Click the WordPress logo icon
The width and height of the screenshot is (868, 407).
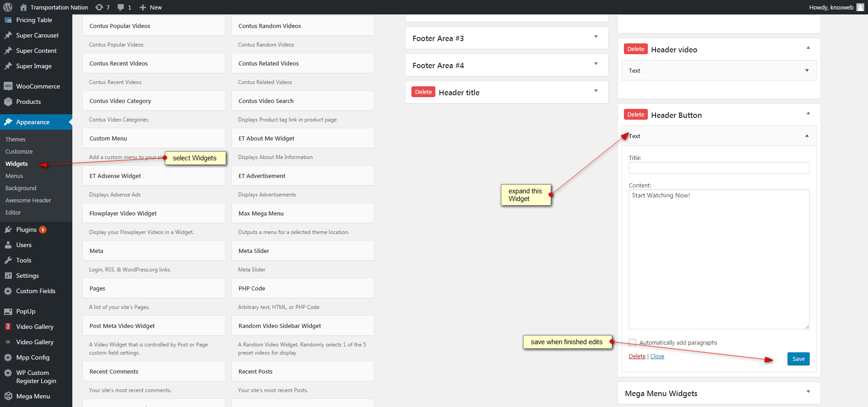[8, 7]
